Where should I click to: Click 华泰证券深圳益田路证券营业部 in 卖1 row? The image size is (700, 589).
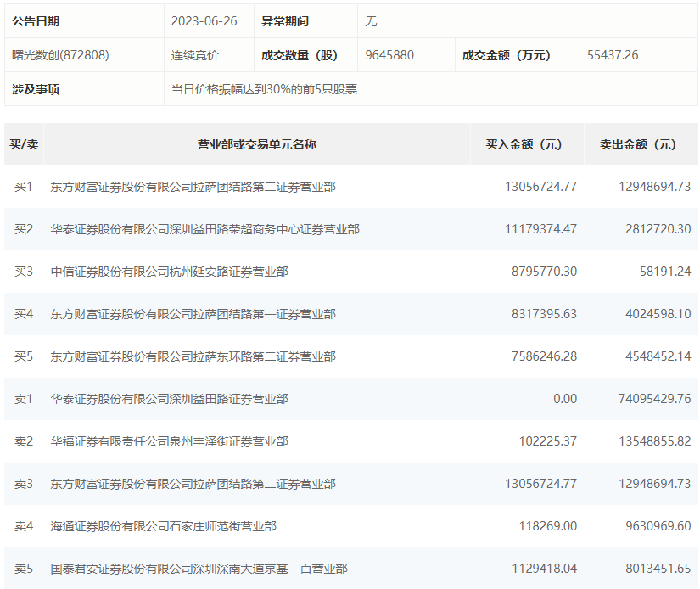169,398
